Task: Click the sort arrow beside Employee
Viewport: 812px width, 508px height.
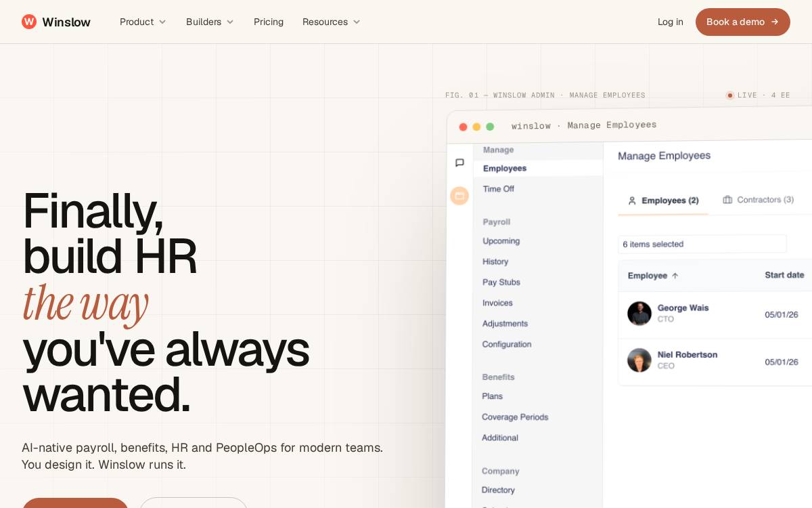Action: [675, 276]
